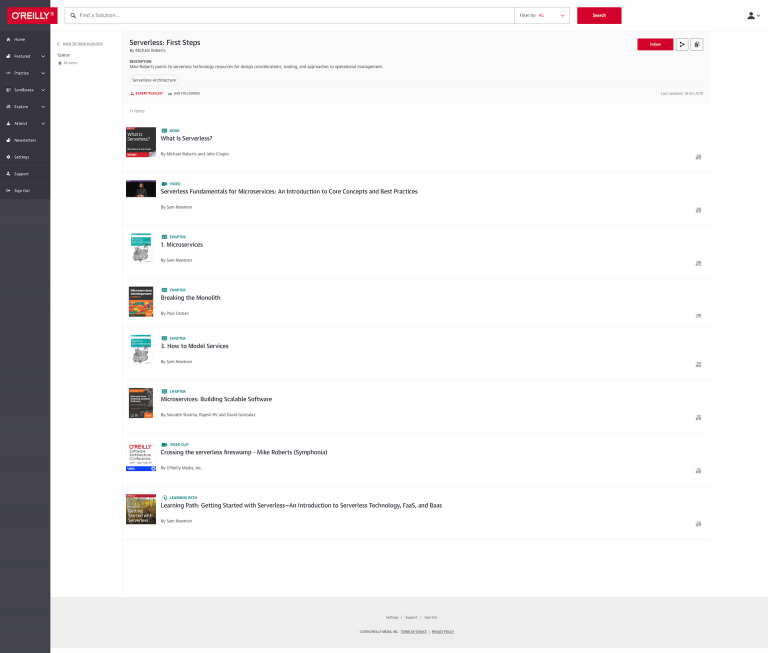Click the book type icon above What Is Serverless?
This screenshot has width=768, height=653.
tap(164, 131)
